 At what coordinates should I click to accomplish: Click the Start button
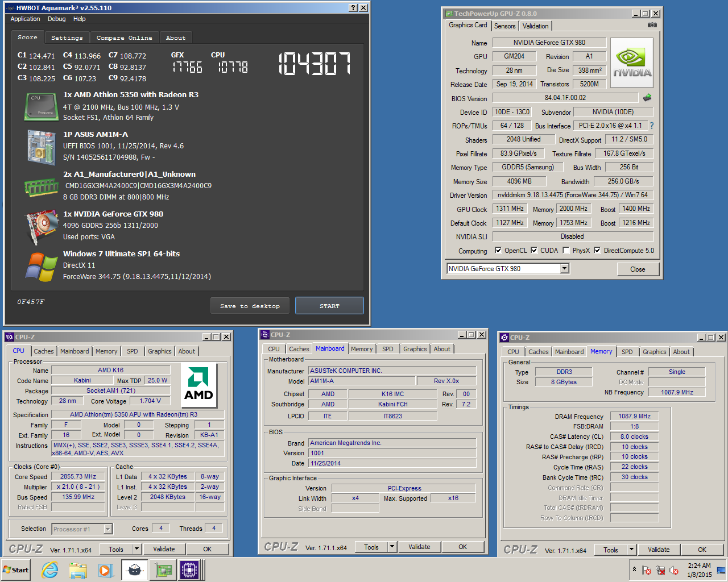point(16,570)
